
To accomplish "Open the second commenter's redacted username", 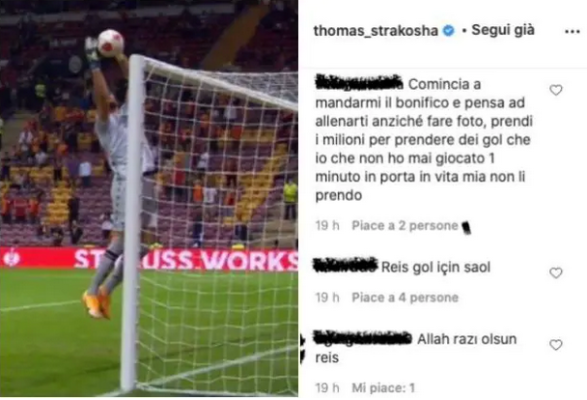I will coord(345,265).
